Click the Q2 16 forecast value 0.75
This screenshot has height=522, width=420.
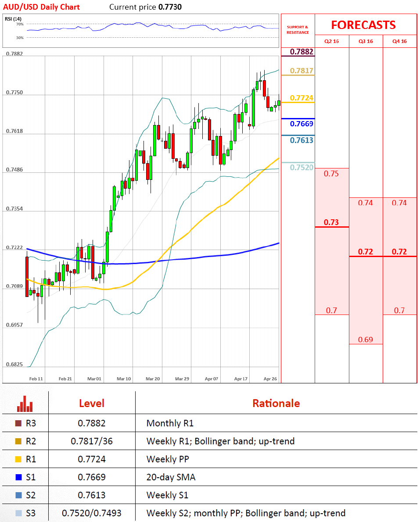point(331,173)
